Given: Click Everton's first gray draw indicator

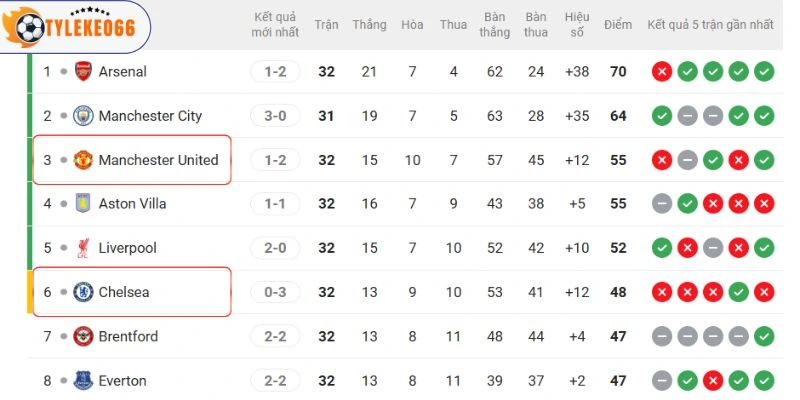Looking at the screenshot, I should [x=662, y=380].
